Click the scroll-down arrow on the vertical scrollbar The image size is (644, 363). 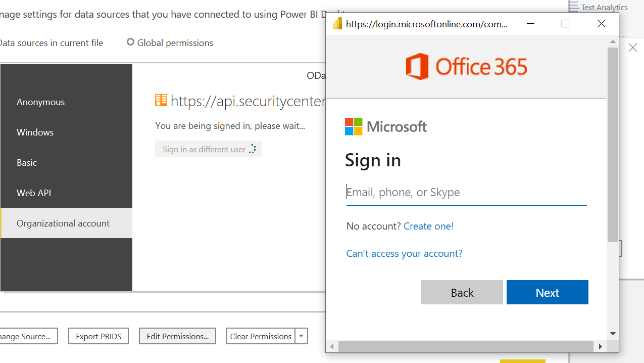[x=613, y=334]
